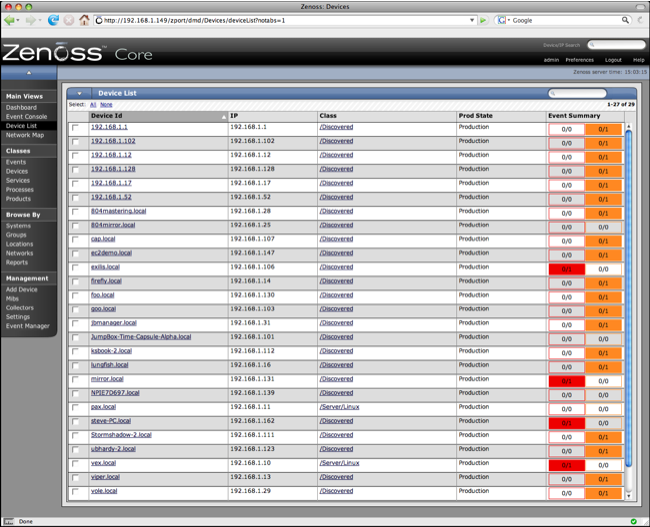Click the red 0/1 event cell for vex.local
This screenshot has width=650, height=527.
click(x=567, y=465)
